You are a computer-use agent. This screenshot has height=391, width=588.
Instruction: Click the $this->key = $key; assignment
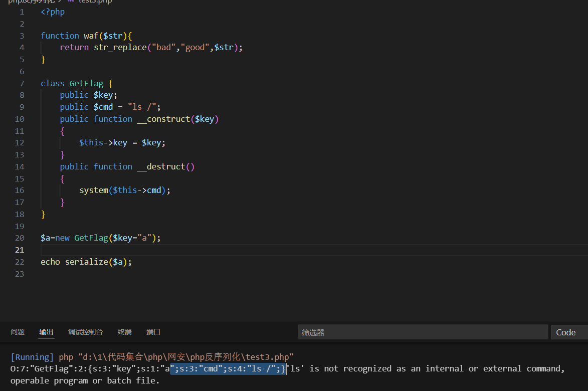tap(122, 142)
